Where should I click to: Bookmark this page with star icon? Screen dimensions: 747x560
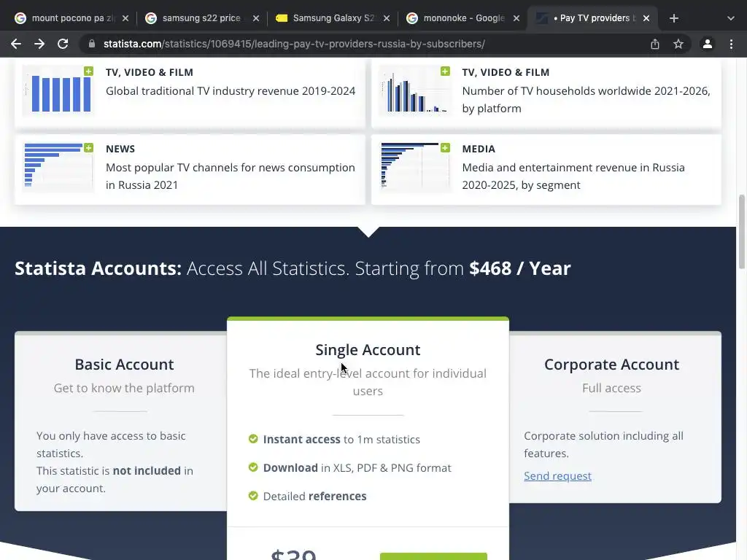pyautogui.click(x=678, y=44)
